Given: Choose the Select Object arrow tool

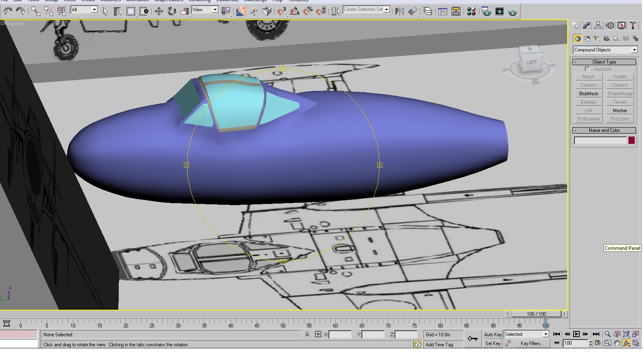Looking at the screenshot, I should click(105, 11).
